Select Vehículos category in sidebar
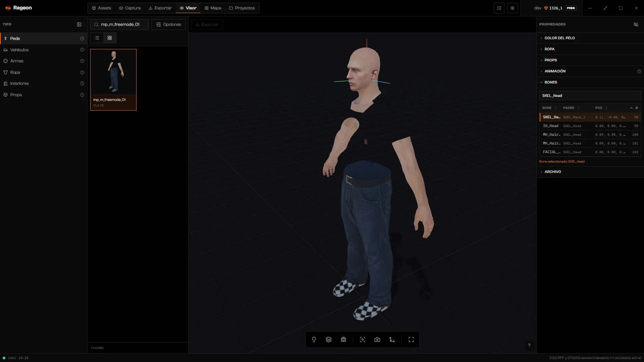 [x=44, y=50]
